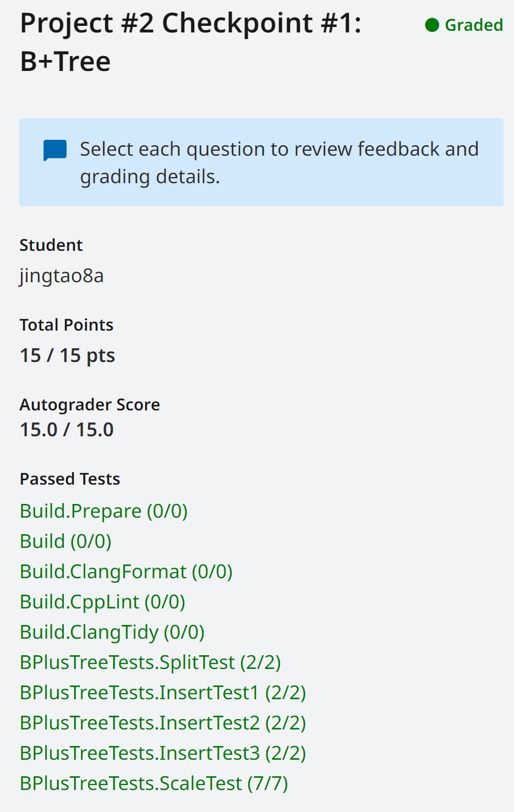Click the Student heading label

point(51,245)
